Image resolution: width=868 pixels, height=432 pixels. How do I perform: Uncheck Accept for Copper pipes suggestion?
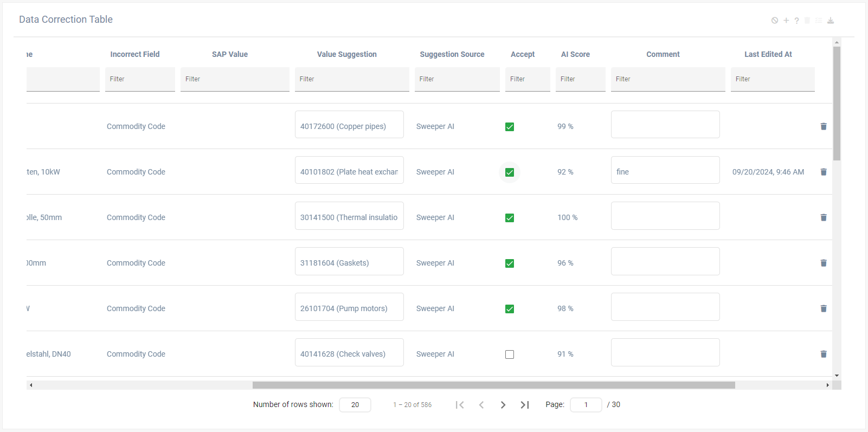(510, 127)
